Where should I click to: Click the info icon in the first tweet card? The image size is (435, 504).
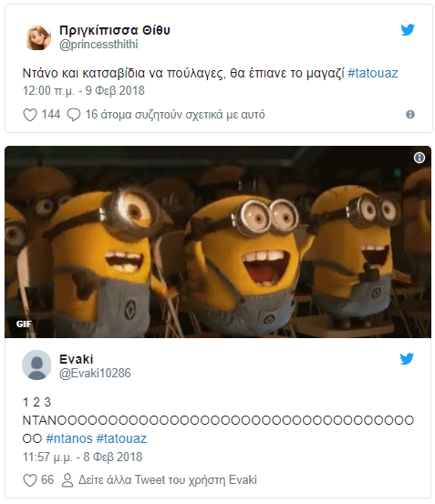[x=410, y=115]
